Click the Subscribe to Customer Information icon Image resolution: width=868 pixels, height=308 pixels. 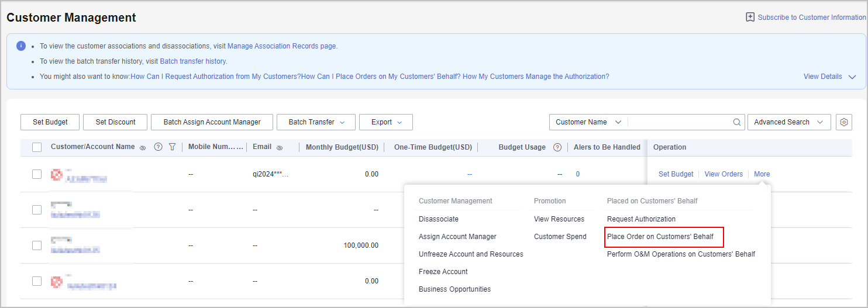tap(750, 18)
